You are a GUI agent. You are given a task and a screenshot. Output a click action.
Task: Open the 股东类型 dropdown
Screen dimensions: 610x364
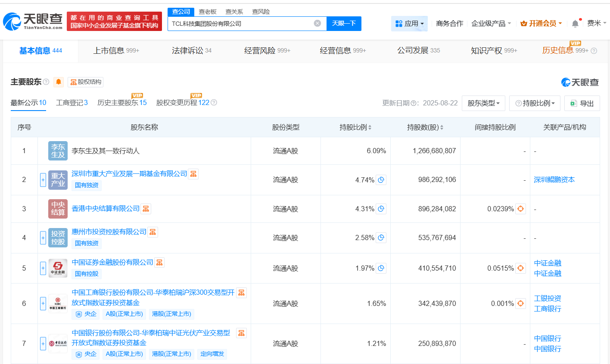(483, 103)
